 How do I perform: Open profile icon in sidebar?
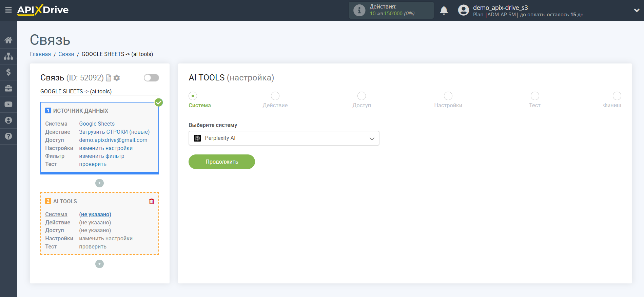point(8,120)
